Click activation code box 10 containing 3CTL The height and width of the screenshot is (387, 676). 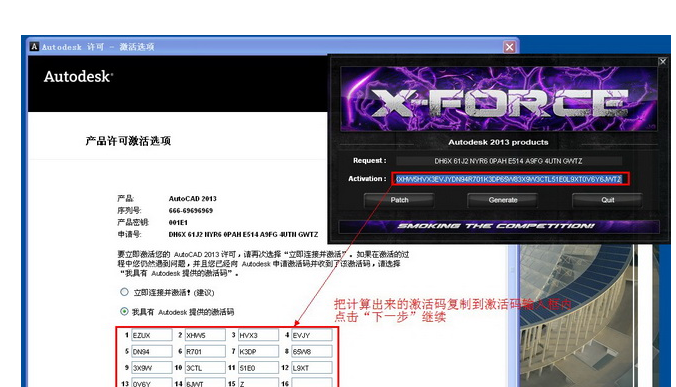[x=205, y=368]
